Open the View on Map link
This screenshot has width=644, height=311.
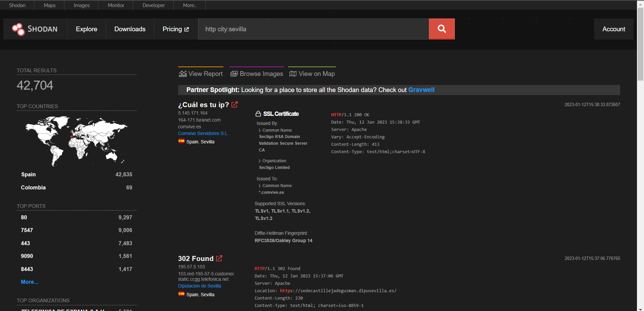[x=312, y=74]
